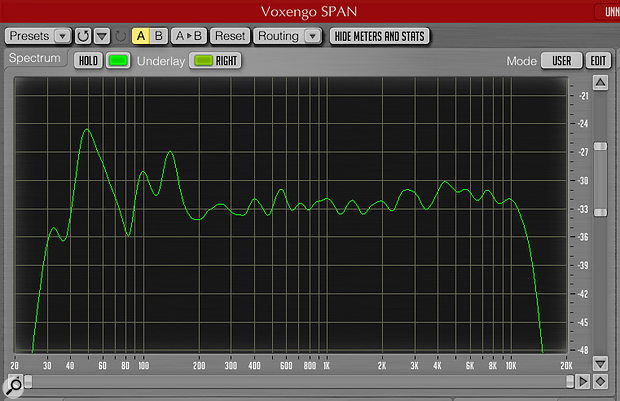The image size is (620, 401).
Task: Click the bright green spectrum color swatch
Action: pos(118,61)
